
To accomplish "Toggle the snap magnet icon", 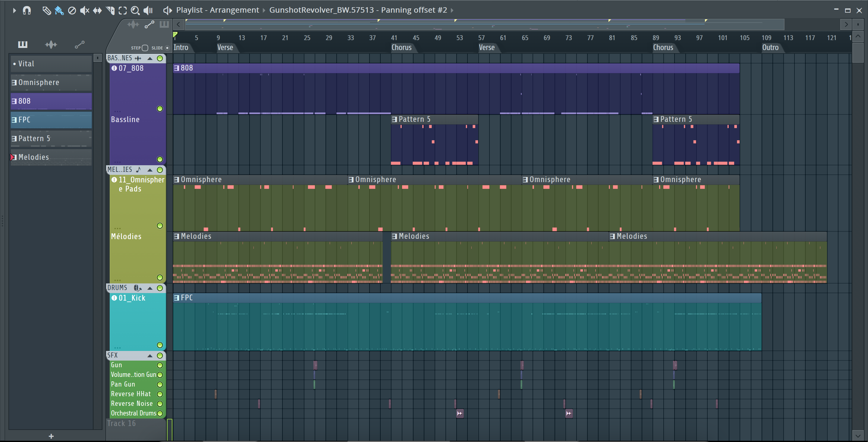I will [x=27, y=11].
